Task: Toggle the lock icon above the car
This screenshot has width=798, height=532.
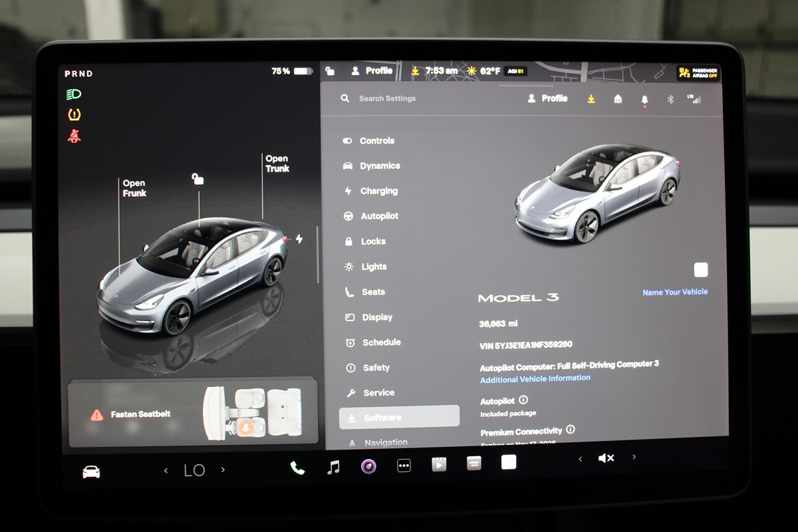Action: click(x=198, y=178)
